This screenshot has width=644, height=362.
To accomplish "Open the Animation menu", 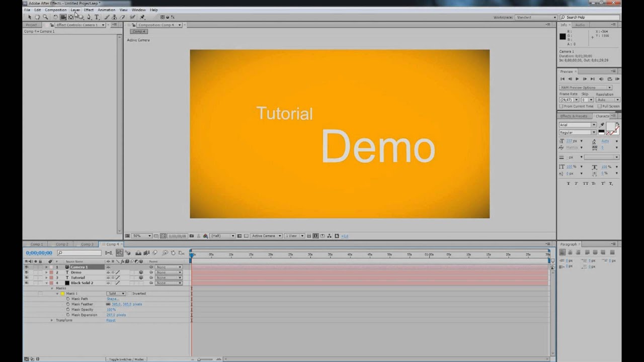I will tap(106, 10).
